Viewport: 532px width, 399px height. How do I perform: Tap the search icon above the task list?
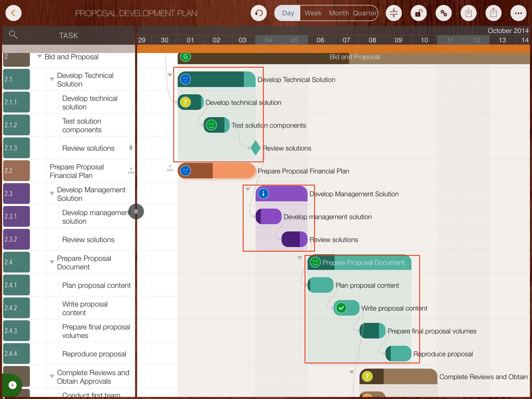[13, 35]
